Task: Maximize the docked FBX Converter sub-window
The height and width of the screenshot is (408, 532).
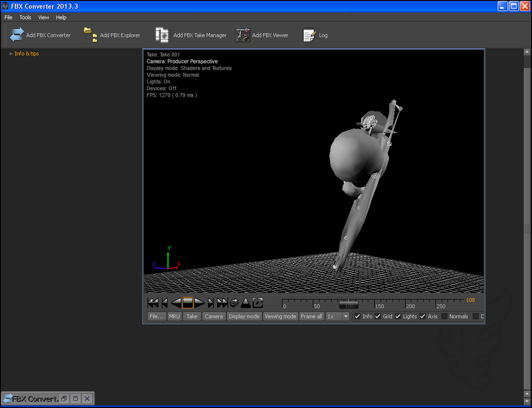Action: pos(76,399)
